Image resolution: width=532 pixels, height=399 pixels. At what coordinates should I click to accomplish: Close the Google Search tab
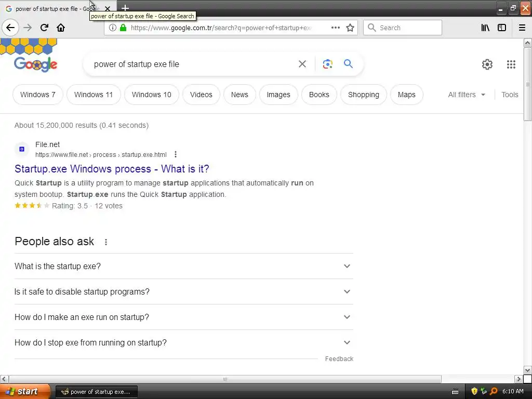[x=108, y=8]
